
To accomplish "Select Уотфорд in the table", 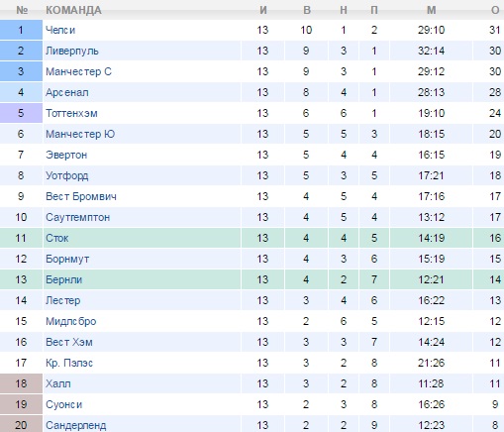I will (x=67, y=175).
